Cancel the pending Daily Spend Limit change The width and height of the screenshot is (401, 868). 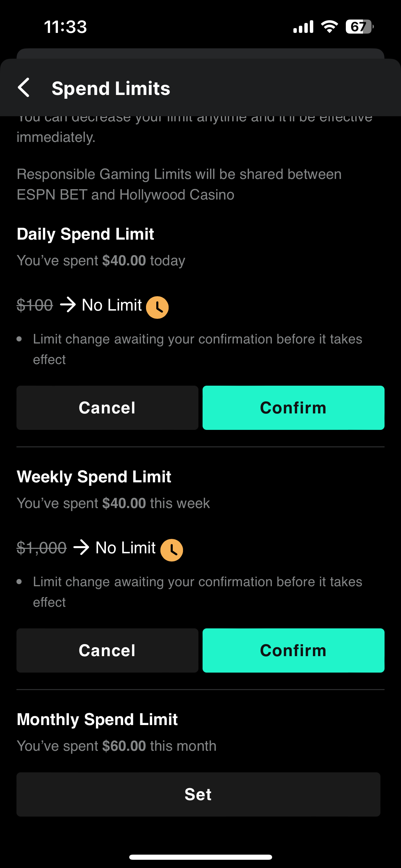point(107,408)
